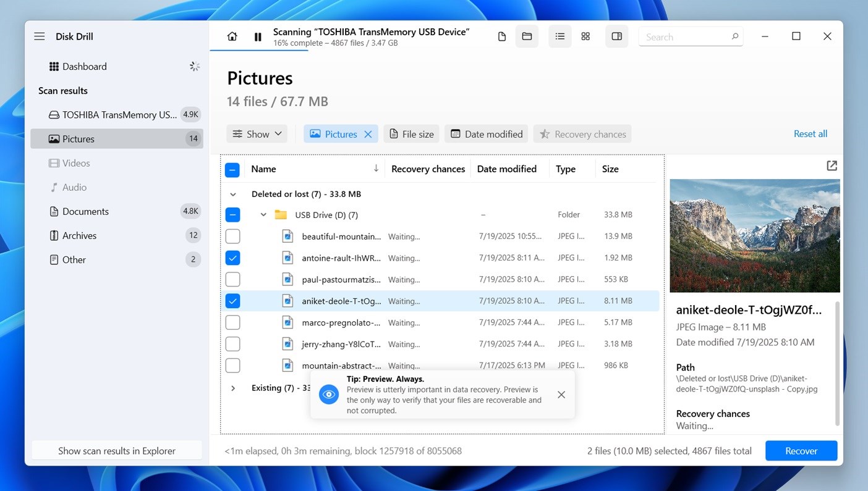Click the 7/17/2025 6:13 PM date cell

[x=512, y=366]
